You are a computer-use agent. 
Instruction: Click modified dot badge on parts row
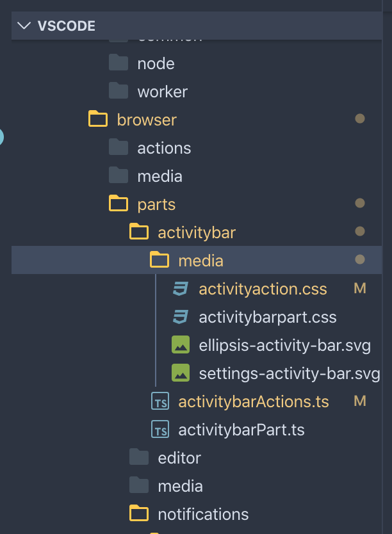click(359, 203)
